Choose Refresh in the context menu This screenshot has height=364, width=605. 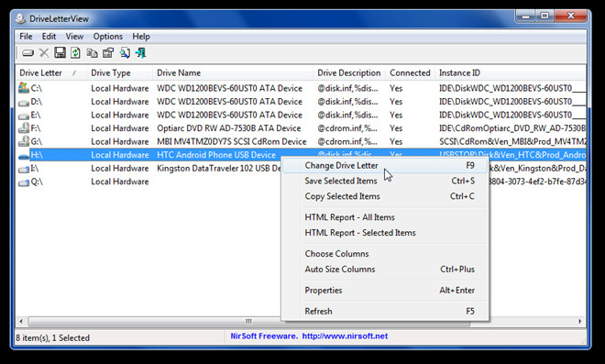[386, 311]
